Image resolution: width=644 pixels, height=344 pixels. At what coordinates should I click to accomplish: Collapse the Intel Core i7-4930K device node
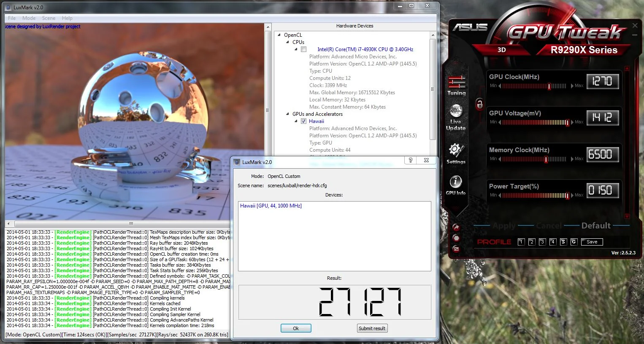click(x=296, y=49)
